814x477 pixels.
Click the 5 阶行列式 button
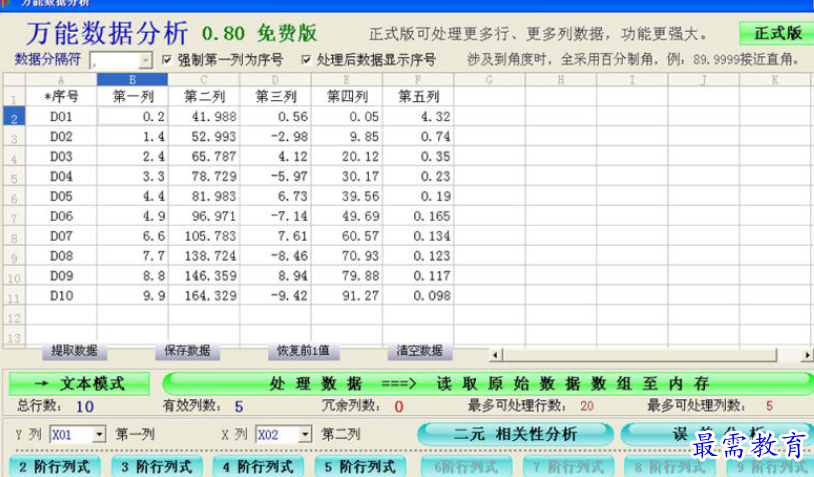(x=361, y=467)
